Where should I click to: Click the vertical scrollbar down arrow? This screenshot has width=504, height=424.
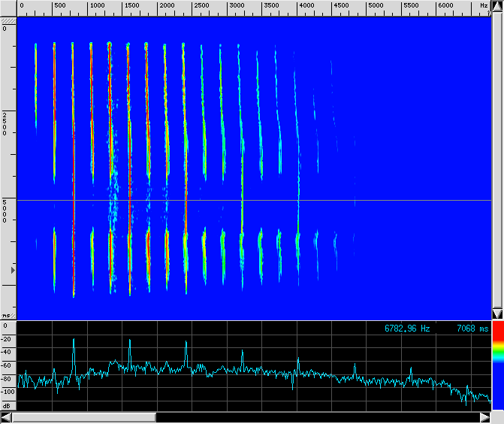pyautogui.click(x=497, y=313)
